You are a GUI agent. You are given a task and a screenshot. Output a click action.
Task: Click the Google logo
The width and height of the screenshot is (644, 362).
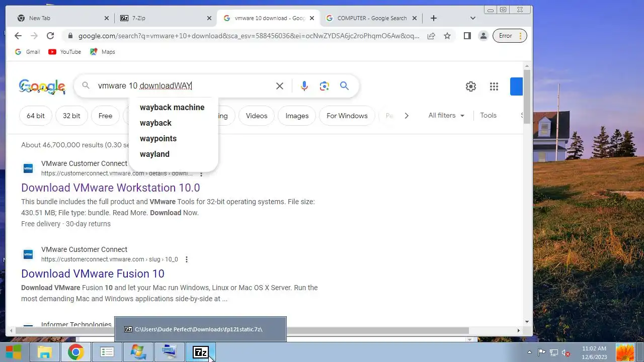point(42,86)
